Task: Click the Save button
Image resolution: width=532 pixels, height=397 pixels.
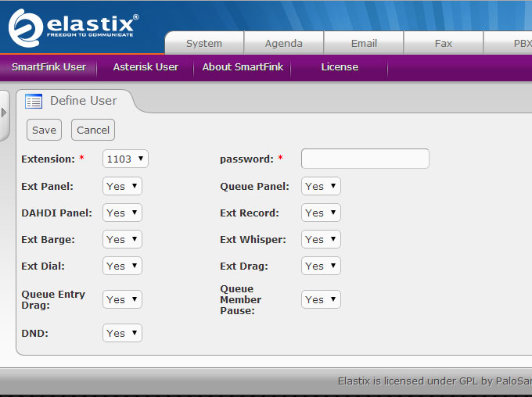Action: click(44, 130)
